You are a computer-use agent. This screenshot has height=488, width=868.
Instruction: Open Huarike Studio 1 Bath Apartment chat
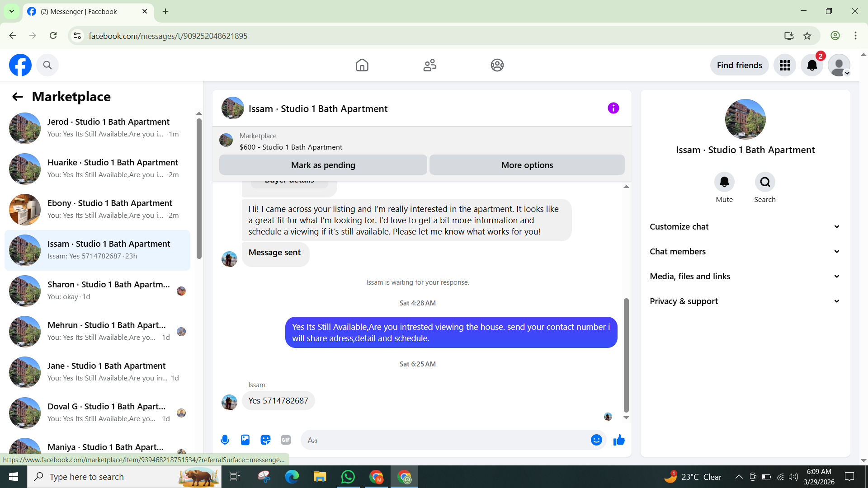click(x=97, y=169)
